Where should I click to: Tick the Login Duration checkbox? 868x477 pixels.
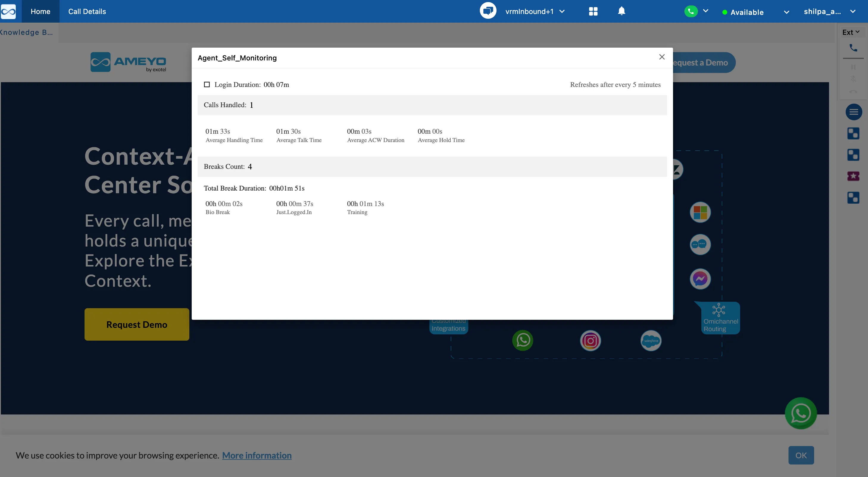[x=207, y=85]
